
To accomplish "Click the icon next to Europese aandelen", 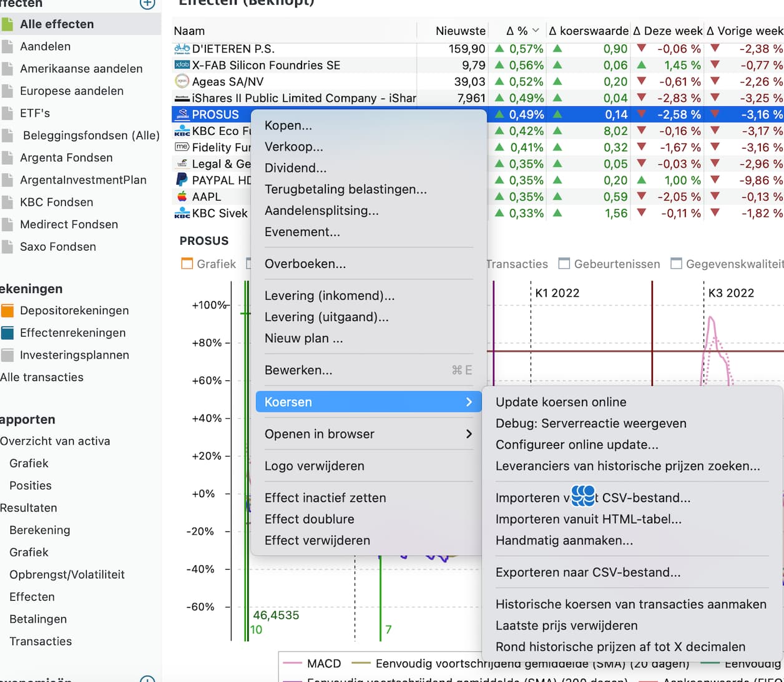I will click(7, 91).
